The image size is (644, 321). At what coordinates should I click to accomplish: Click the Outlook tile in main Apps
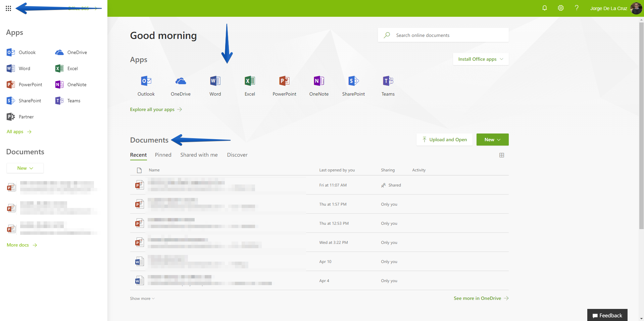146,86
